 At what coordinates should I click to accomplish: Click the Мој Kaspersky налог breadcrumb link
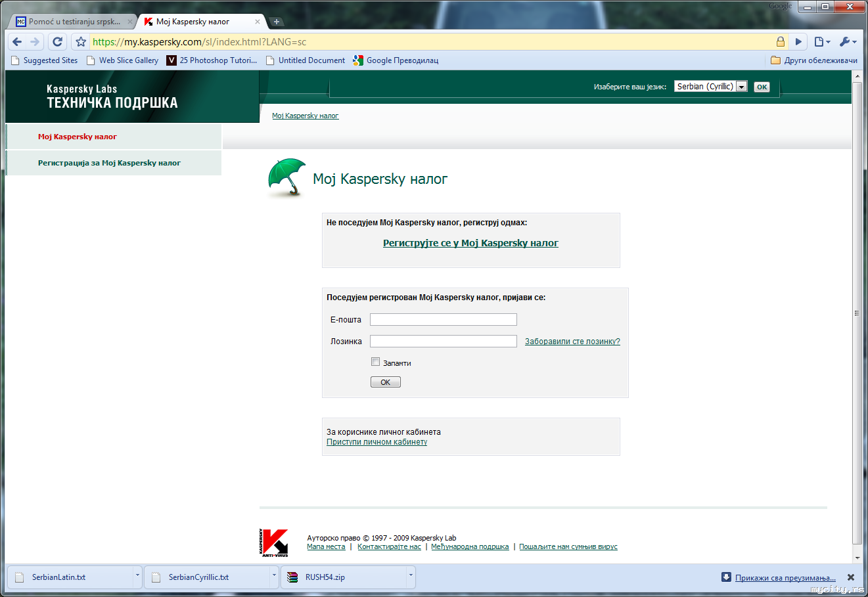coord(306,116)
